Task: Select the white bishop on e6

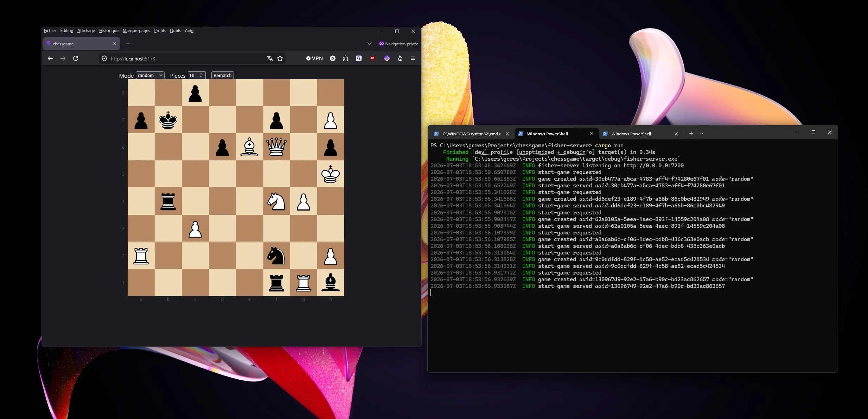Action: click(x=249, y=147)
